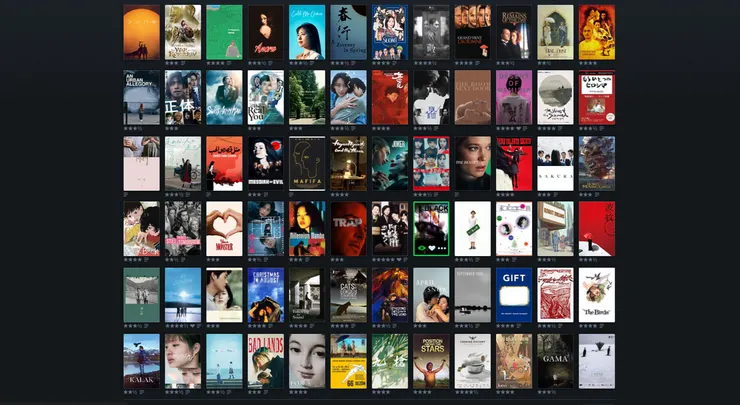
Task: Select the Cooking History poster
Action: tap(472, 361)
